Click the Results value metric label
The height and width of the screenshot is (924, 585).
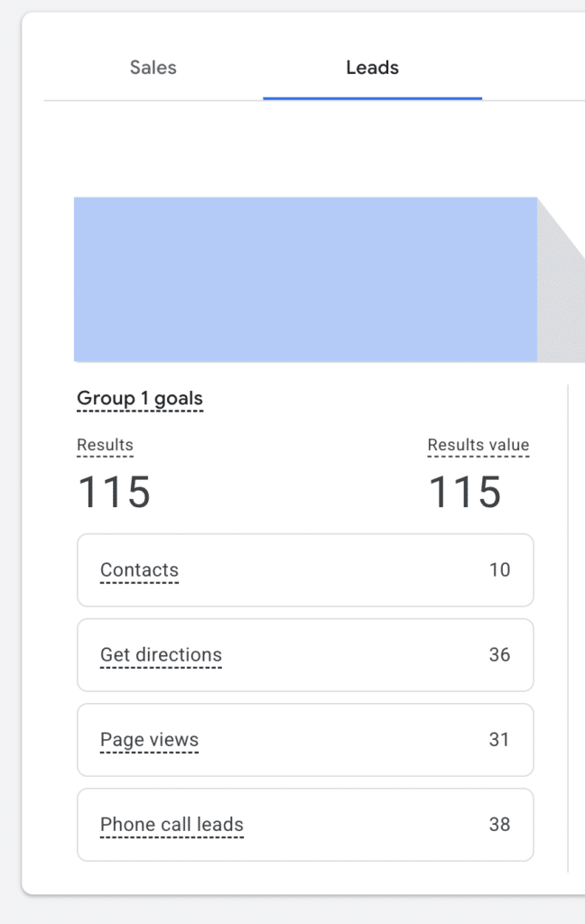click(478, 445)
